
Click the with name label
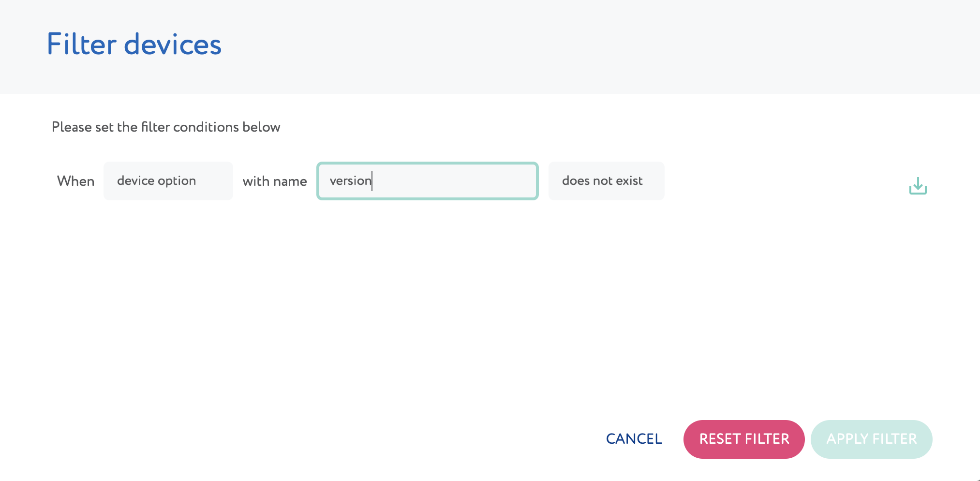[x=275, y=181]
